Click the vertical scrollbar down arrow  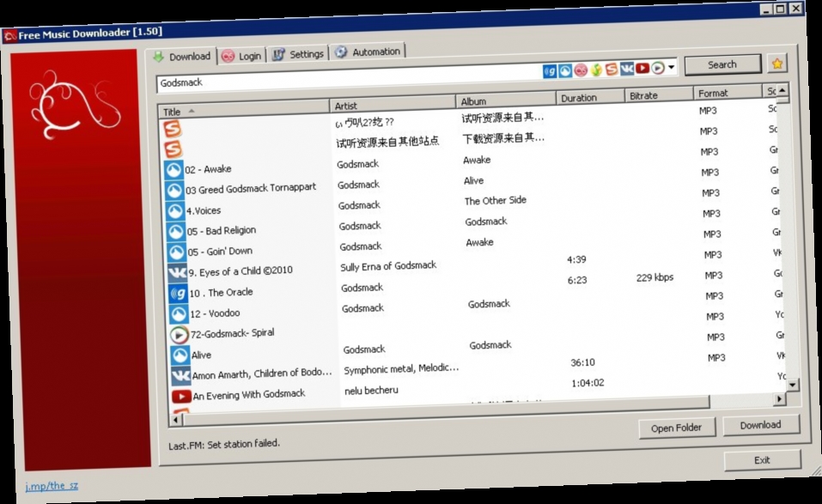click(x=793, y=385)
